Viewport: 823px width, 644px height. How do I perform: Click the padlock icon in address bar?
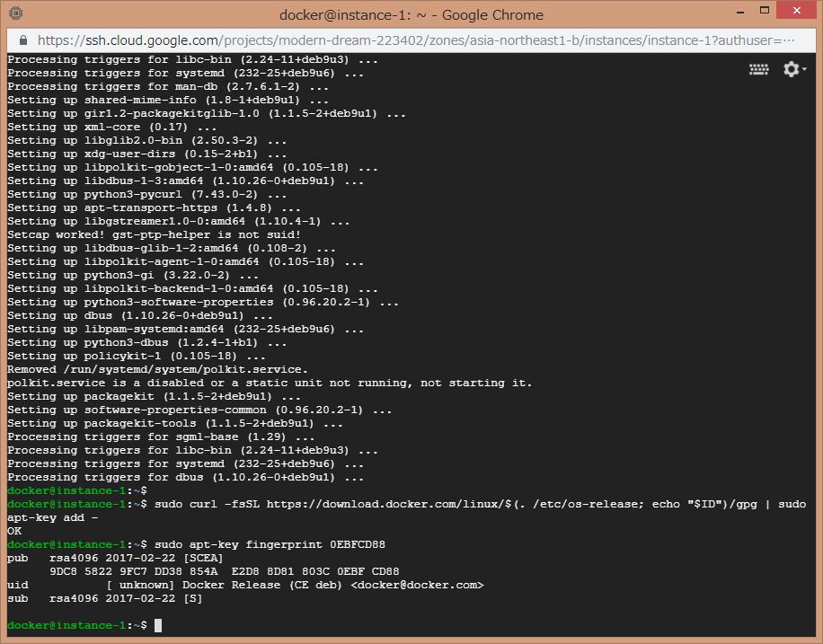click(x=22, y=40)
